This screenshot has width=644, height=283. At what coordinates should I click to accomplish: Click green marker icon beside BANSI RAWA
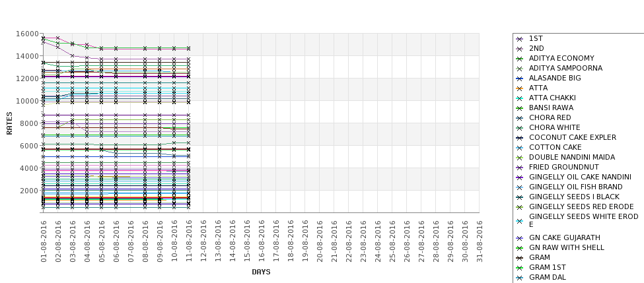(x=520, y=108)
